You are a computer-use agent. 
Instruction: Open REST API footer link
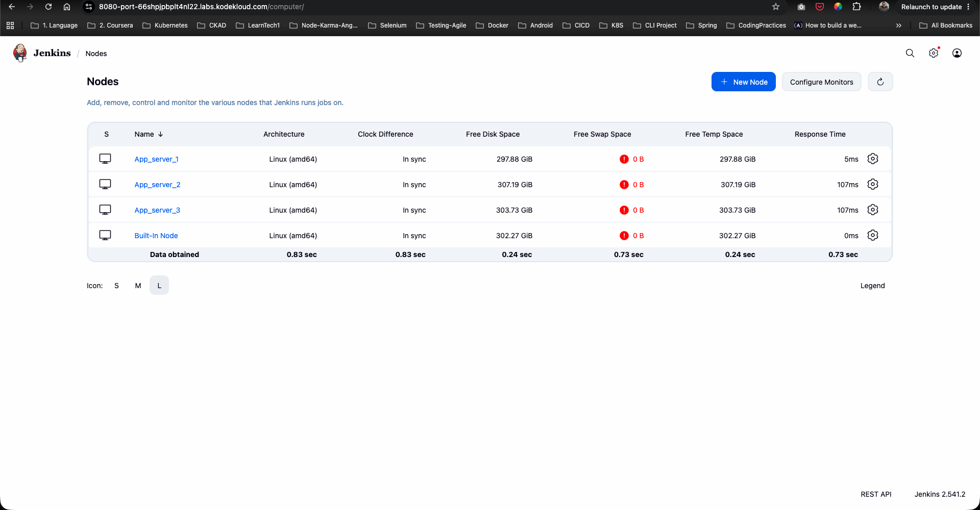click(x=876, y=494)
